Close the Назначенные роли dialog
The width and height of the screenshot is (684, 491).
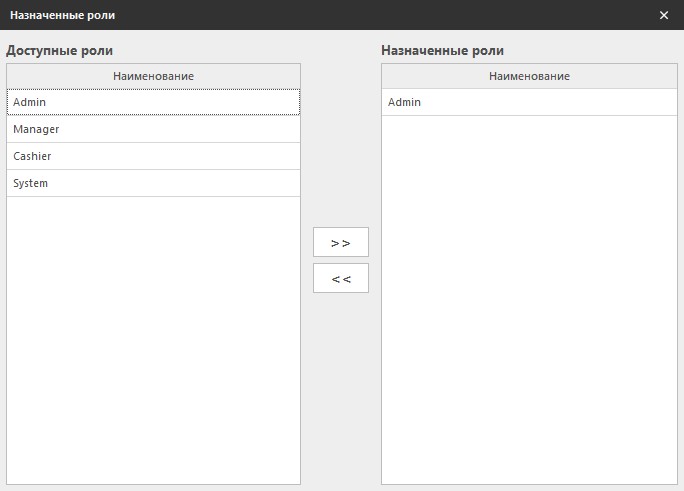click(x=664, y=15)
